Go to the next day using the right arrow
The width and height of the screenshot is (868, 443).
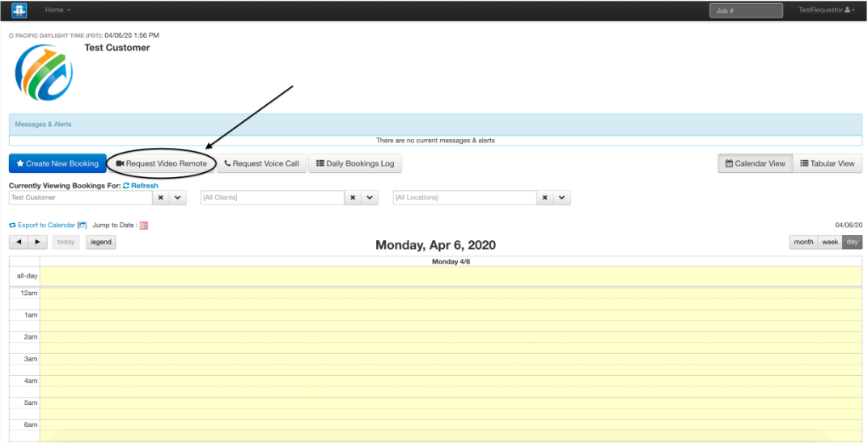point(37,242)
